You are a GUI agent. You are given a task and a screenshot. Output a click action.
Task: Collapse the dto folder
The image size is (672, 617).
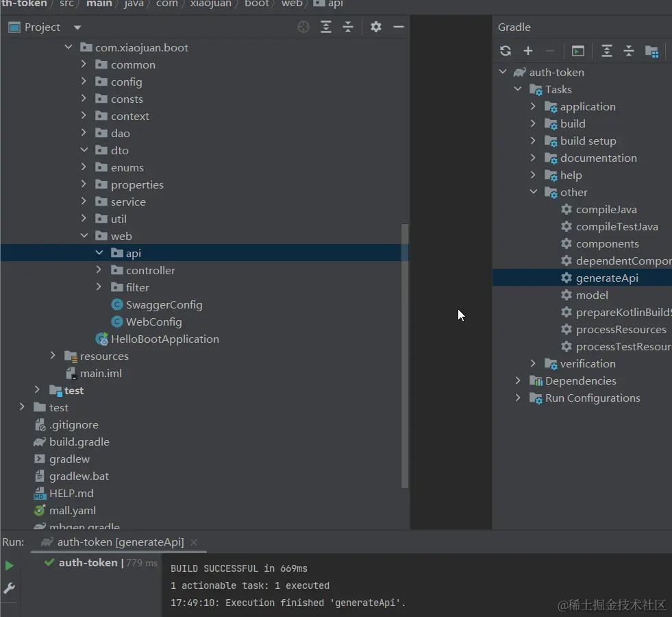click(84, 149)
